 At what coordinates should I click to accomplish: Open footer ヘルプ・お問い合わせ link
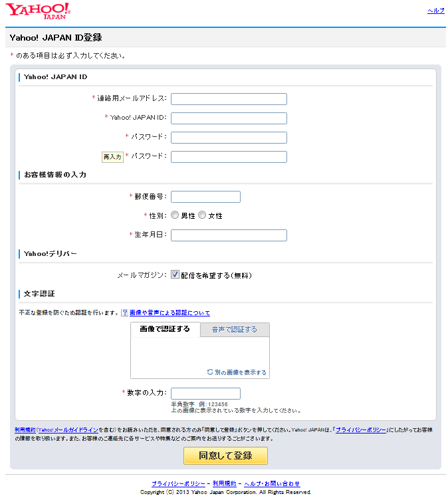[272, 484]
